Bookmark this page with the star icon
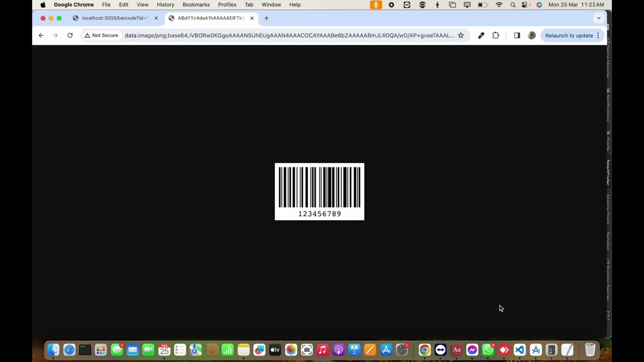Image resolution: width=644 pixels, height=362 pixels. click(x=460, y=35)
